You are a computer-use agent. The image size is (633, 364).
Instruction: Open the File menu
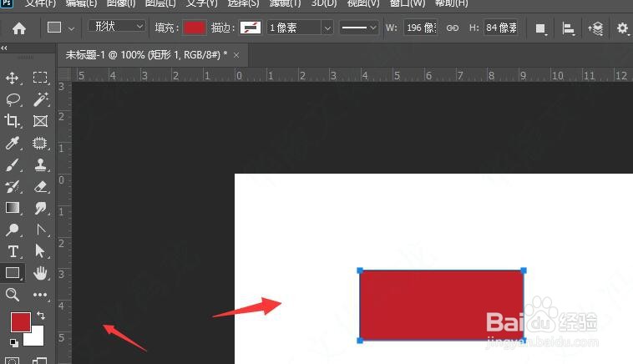(x=40, y=3)
